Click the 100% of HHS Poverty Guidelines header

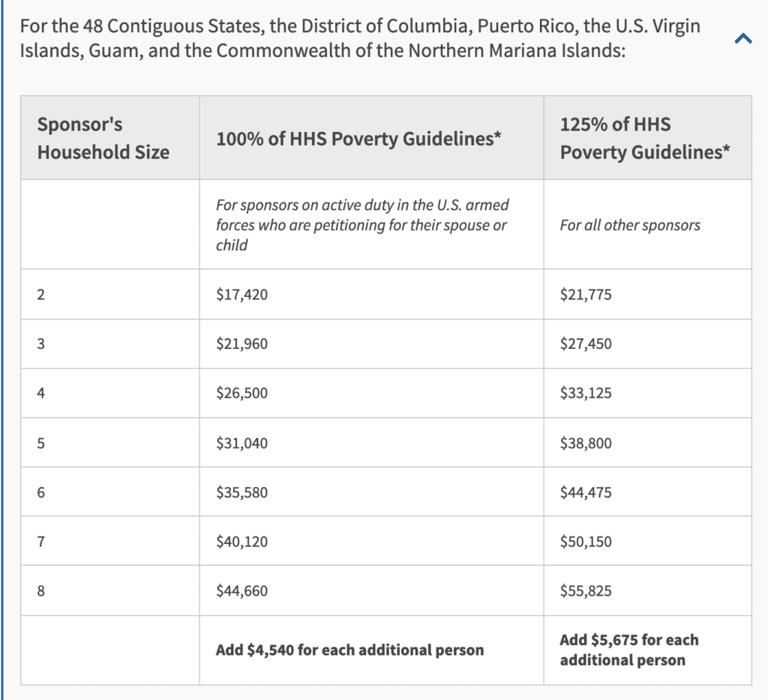pos(358,139)
